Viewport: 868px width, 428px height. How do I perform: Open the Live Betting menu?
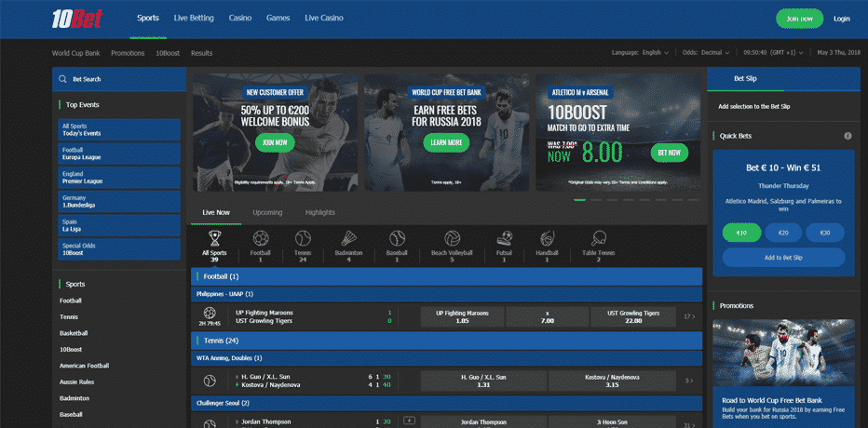(194, 19)
